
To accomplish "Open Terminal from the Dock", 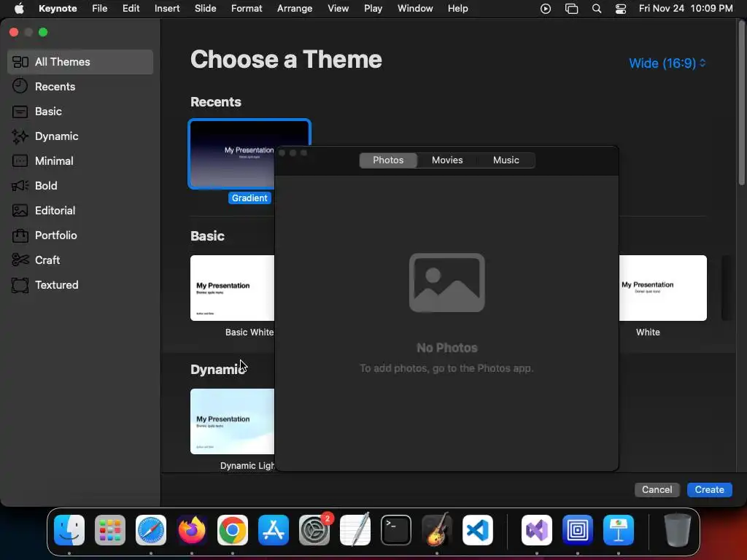I will click(x=396, y=530).
